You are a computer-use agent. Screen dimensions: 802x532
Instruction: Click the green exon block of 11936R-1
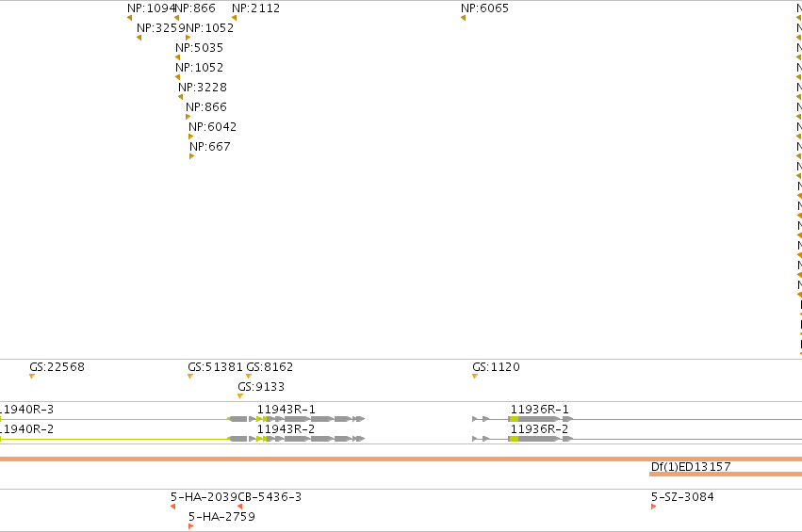[x=514, y=419]
